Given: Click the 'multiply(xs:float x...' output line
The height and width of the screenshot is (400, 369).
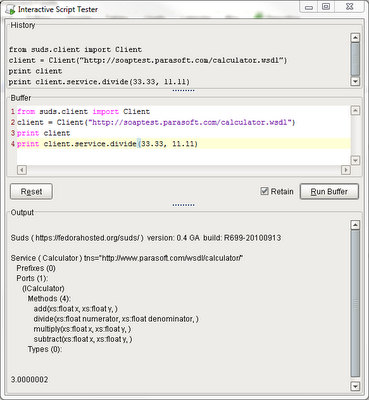Looking at the screenshot, I should (x=82, y=329).
